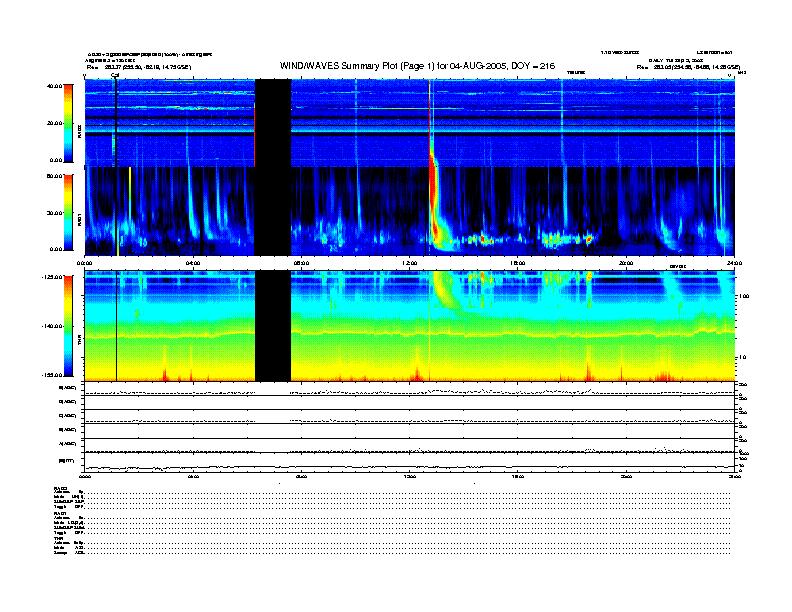
Task: Click the 16:00 tick label below RAD1 panel
Action: click(518, 263)
